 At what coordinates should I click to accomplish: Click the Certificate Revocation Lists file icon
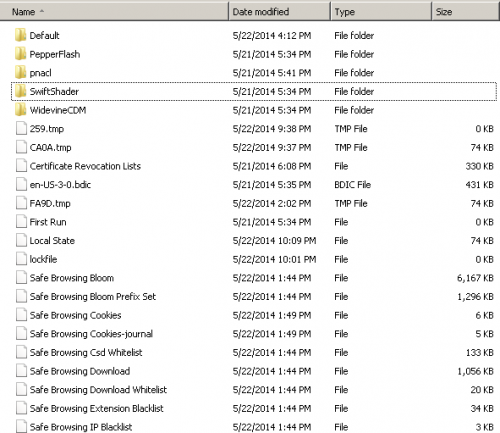point(21,166)
